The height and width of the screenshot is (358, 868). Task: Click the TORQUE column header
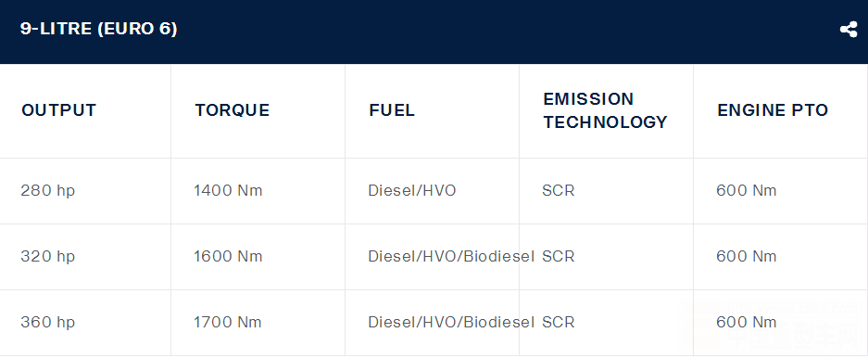(232, 110)
